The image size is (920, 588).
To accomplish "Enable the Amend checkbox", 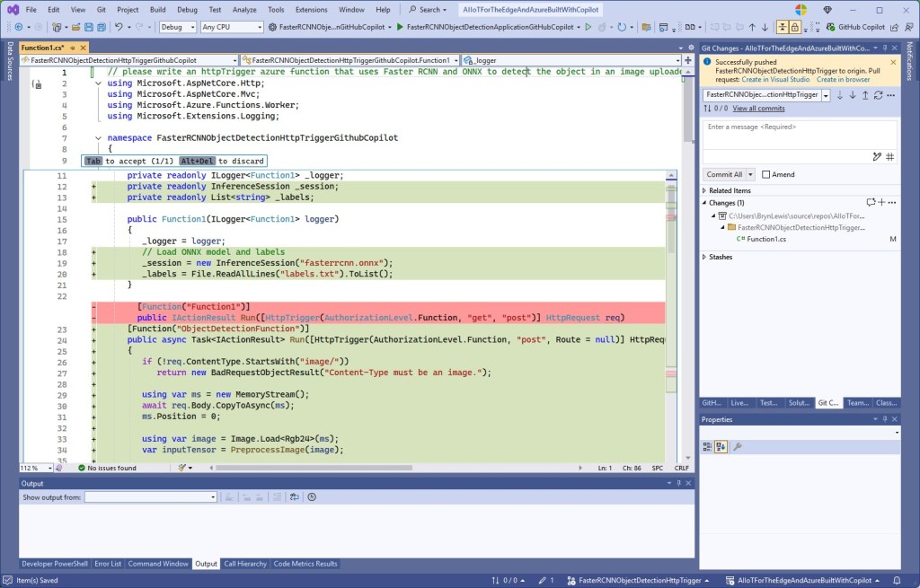I will (x=766, y=174).
